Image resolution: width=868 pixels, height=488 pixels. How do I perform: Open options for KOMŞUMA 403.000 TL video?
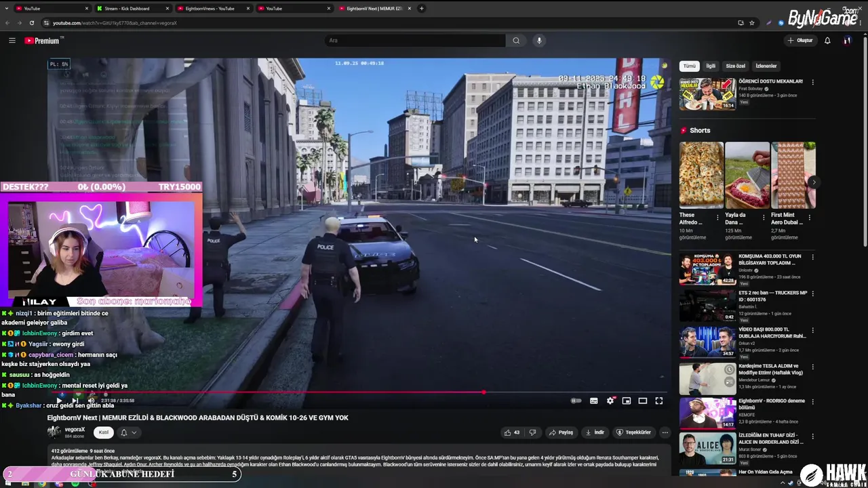tap(812, 258)
